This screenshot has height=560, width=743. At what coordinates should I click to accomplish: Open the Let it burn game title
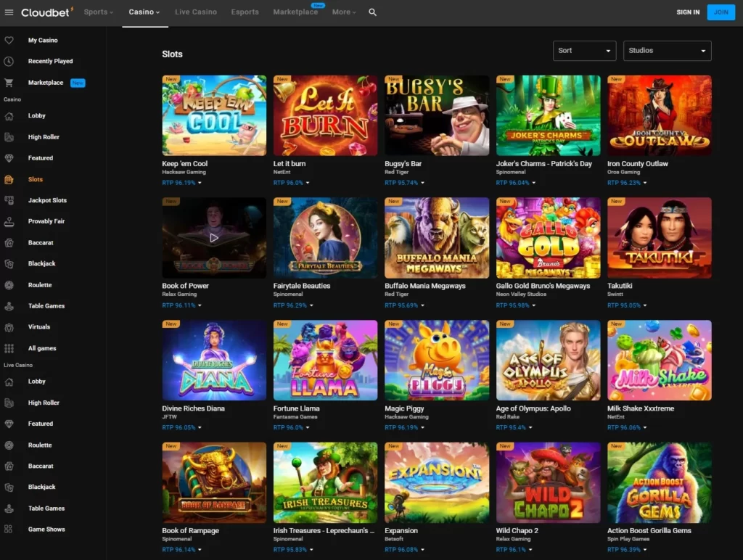click(x=290, y=163)
